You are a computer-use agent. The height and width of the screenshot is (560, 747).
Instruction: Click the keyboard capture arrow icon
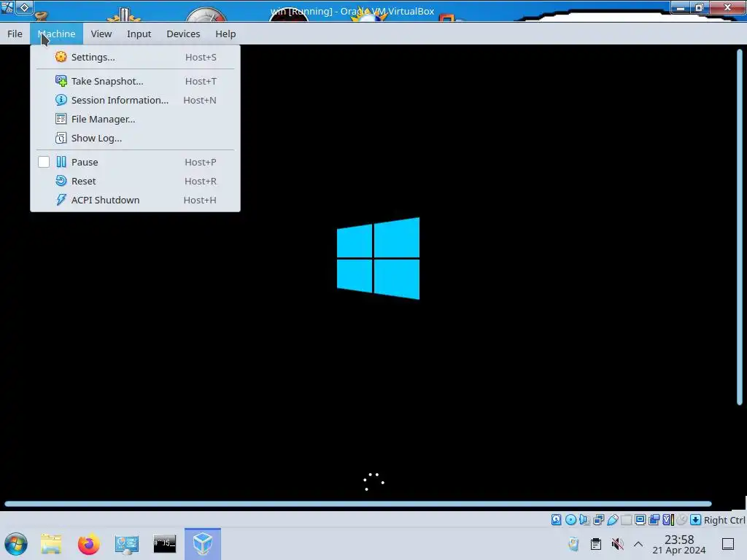tap(695, 520)
